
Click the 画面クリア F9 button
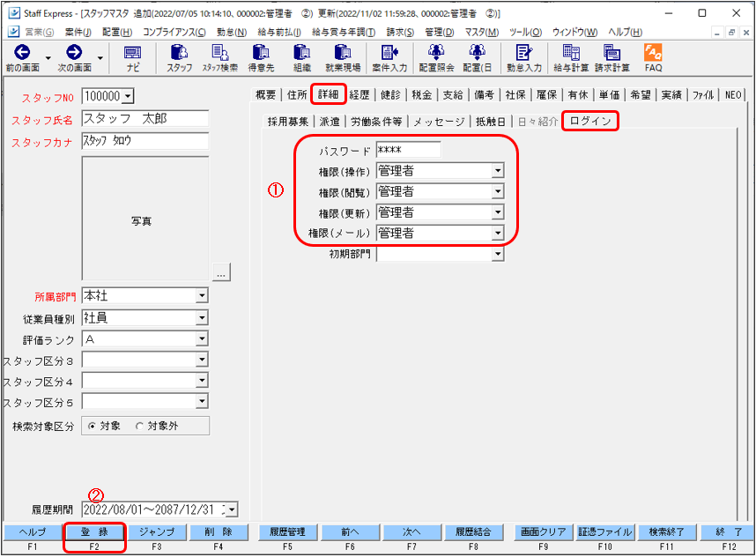point(543,532)
